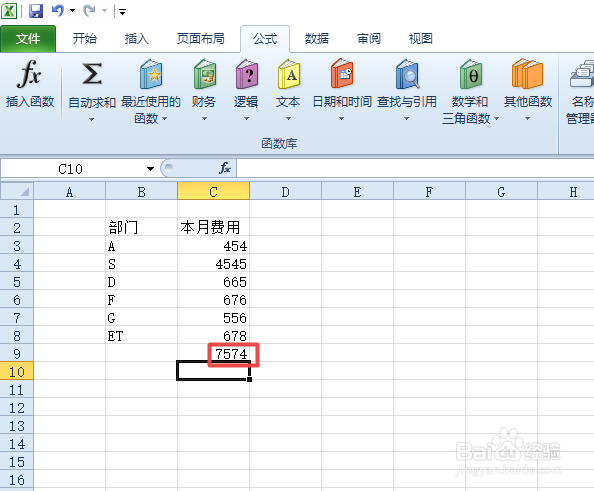Screen dimensions: 594x491
Task: Expand the 自动求和 dropdown arrow
Action: point(91,119)
